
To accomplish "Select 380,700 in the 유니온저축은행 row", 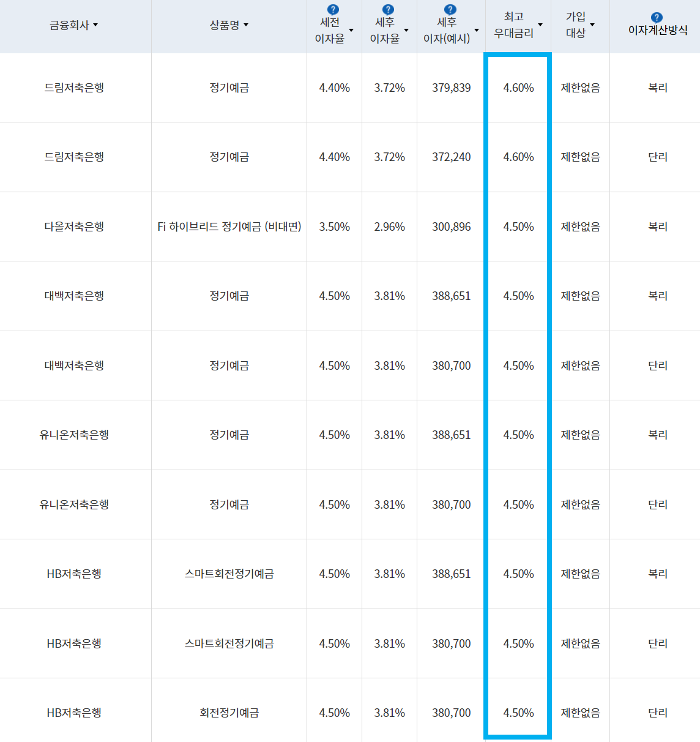I will click(x=452, y=504).
